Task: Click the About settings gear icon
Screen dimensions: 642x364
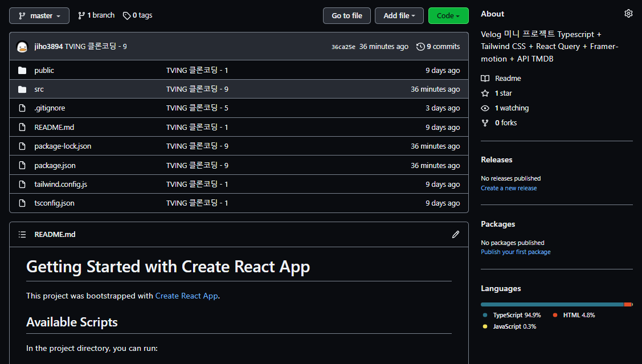Action: pos(628,14)
